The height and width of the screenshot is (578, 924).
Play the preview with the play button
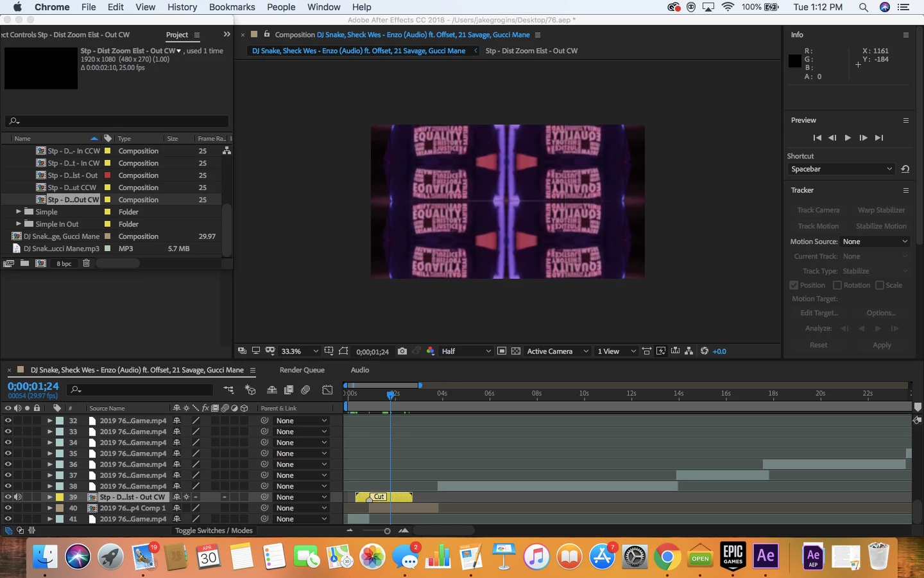pyautogui.click(x=848, y=137)
